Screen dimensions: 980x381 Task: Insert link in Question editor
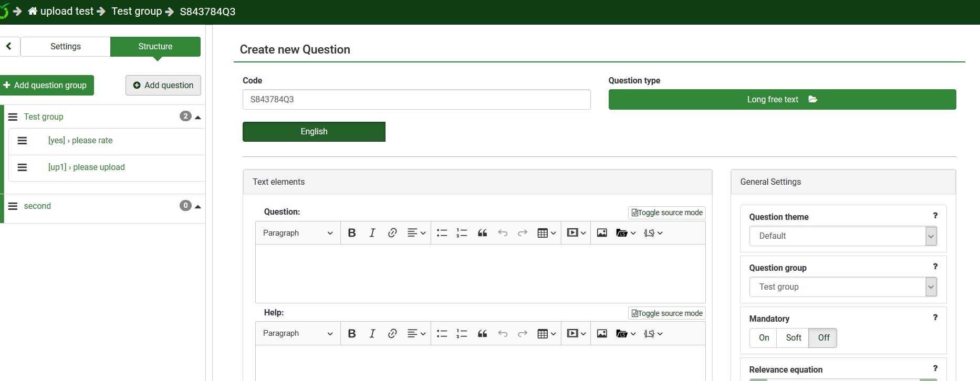point(392,233)
